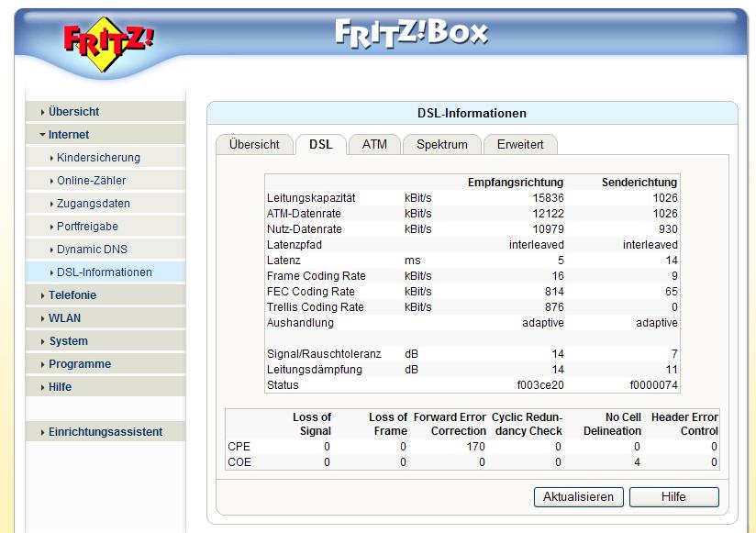Open the Hilfe sidebar menu
This screenshot has height=533, width=756.
click(60, 387)
